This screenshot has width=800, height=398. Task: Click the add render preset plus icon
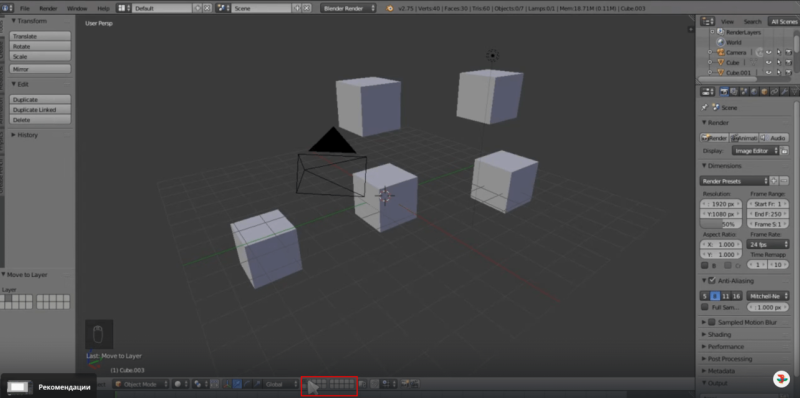point(774,181)
